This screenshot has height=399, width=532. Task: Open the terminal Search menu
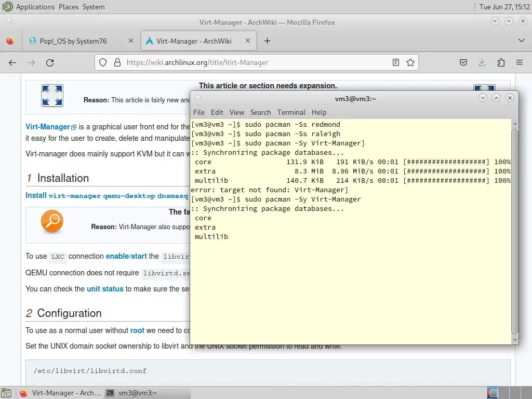coord(261,112)
